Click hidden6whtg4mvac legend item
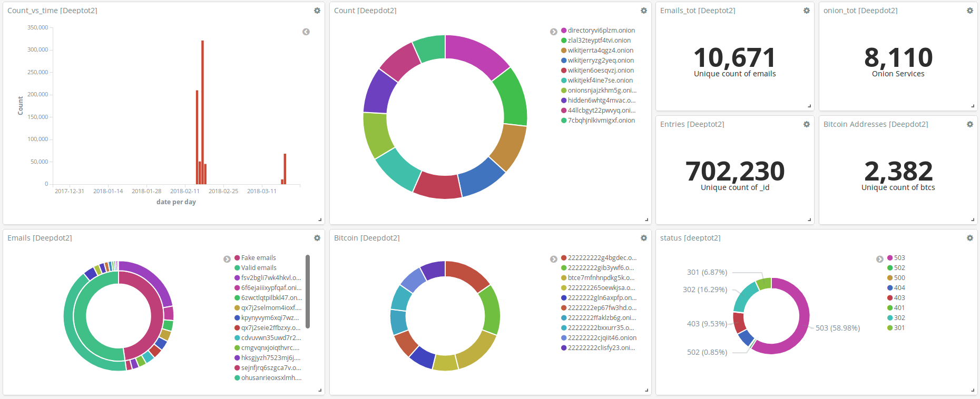 pos(599,101)
